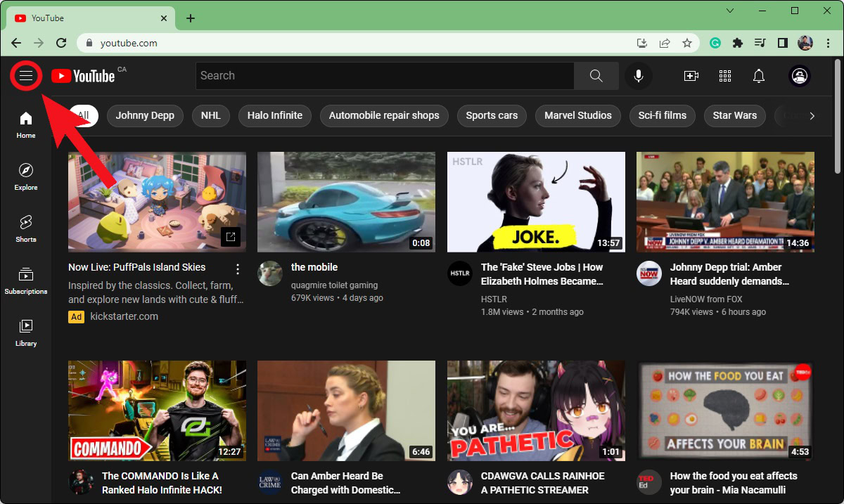
Task: Select the Marvel Studios topic chip
Action: 578,115
